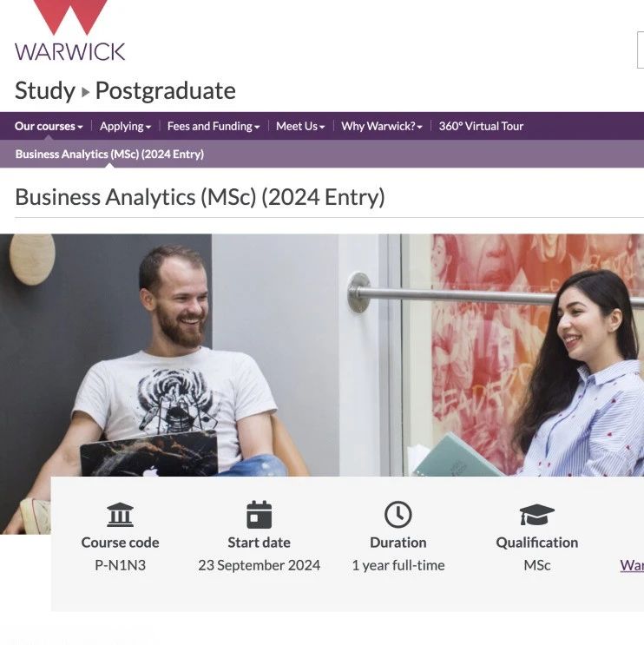The width and height of the screenshot is (644, 645).
Task: Click the search box at the top right
Action: 641,49
